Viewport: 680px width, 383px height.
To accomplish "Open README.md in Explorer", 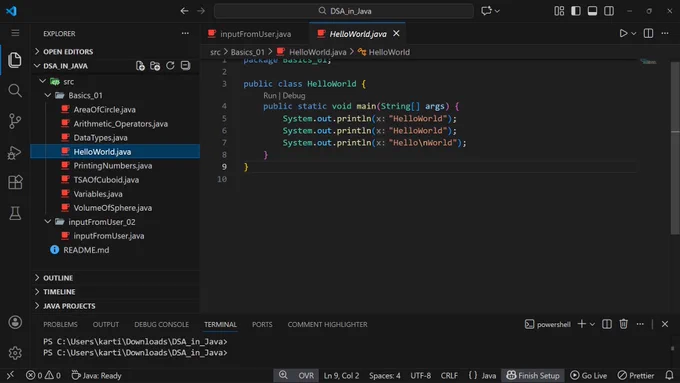I will tap(86, 250).
